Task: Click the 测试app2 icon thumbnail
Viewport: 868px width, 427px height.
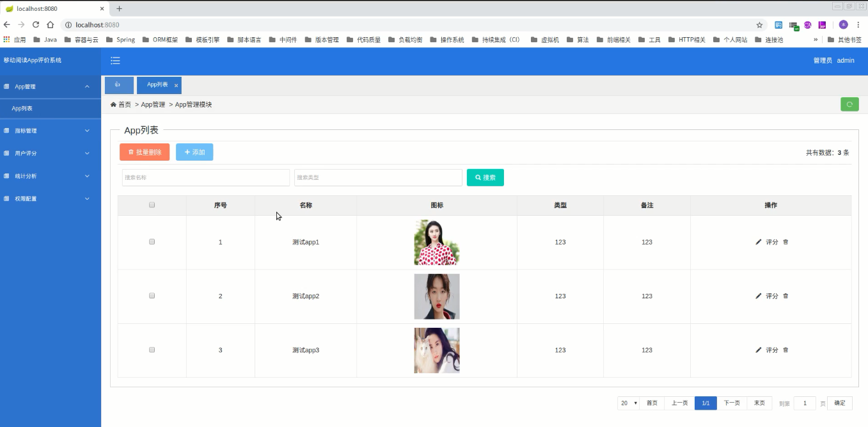Action: pos(437,296)
